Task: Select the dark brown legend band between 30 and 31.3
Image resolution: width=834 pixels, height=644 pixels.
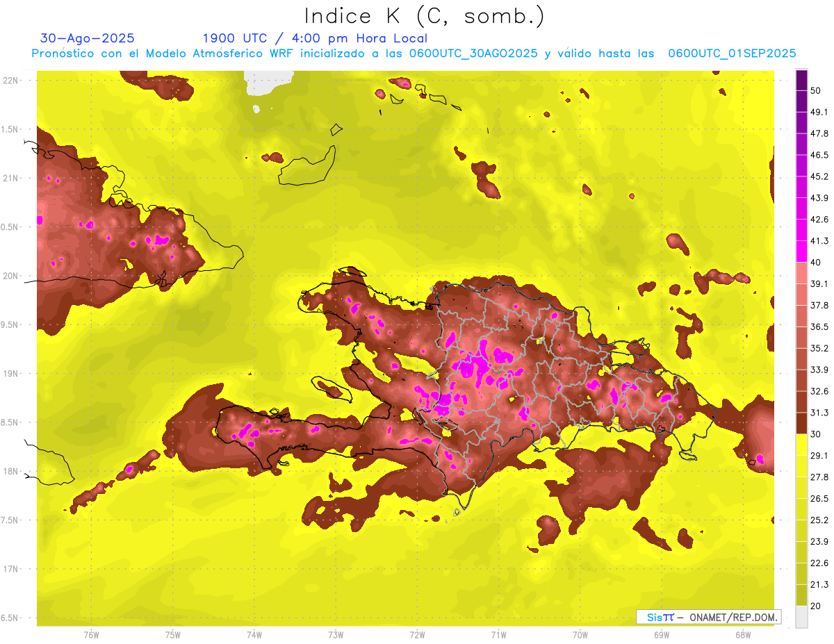Action: point(801,423)
